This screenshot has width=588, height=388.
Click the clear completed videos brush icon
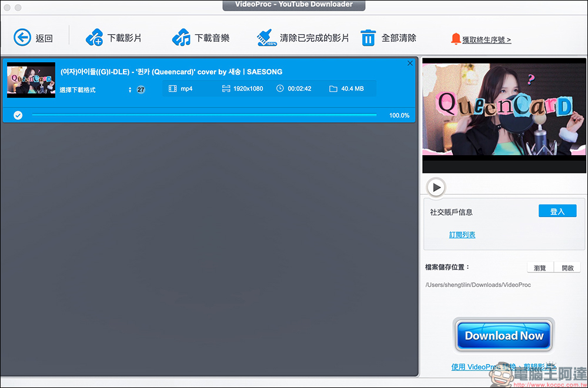[x=267, y=38]
